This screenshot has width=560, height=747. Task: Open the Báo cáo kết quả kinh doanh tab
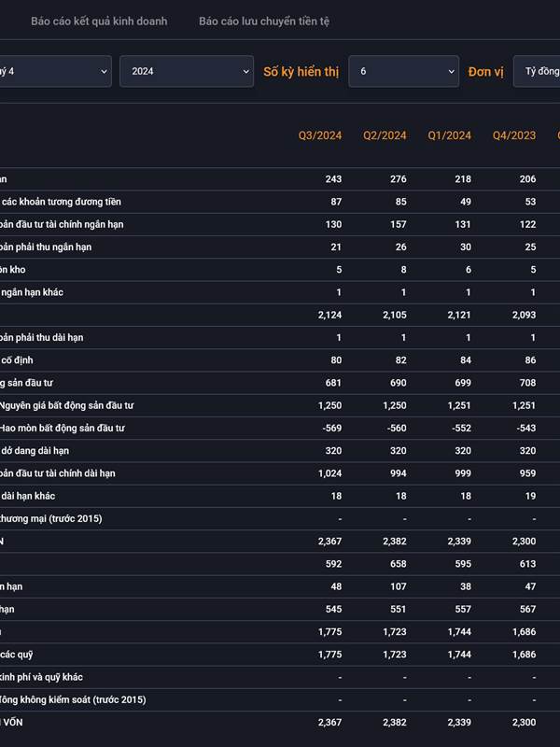tap(99, 21)
